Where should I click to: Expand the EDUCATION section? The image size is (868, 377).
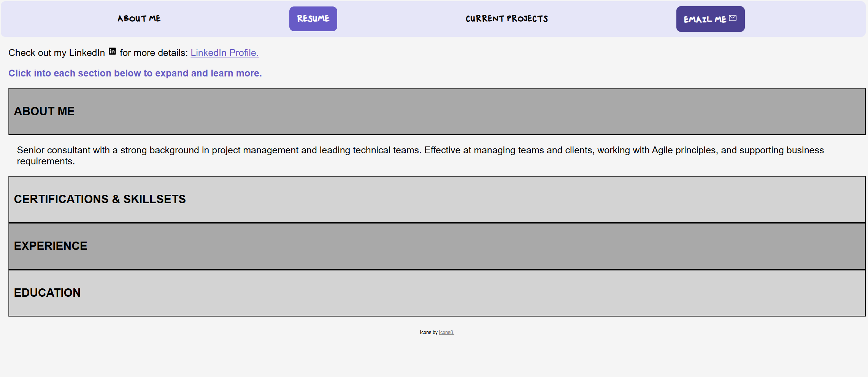pos(437,293)
